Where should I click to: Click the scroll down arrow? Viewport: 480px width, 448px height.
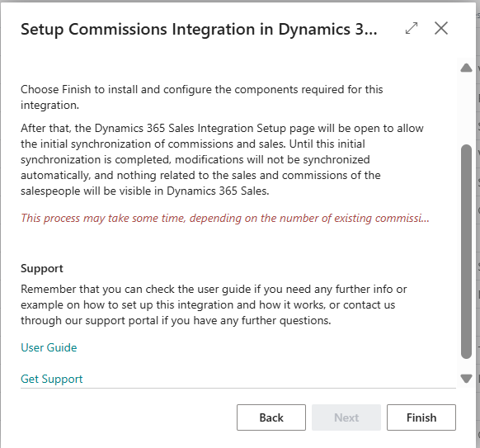(x=466, y=379)
